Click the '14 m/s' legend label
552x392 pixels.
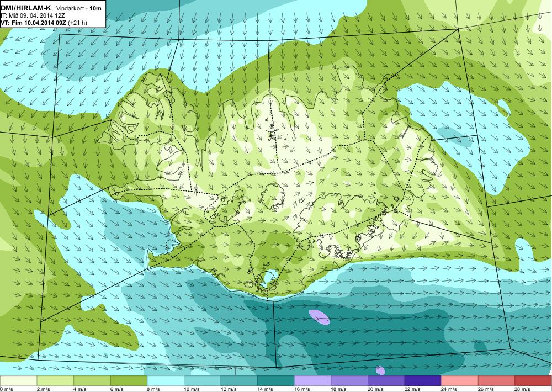(265, 389)
